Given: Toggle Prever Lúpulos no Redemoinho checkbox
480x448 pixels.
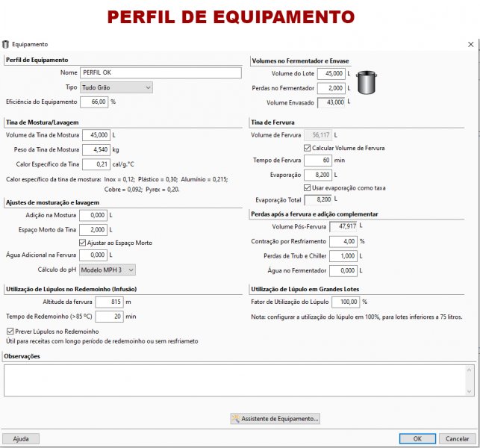Looking at the screenshot, I should click(10, 332).
